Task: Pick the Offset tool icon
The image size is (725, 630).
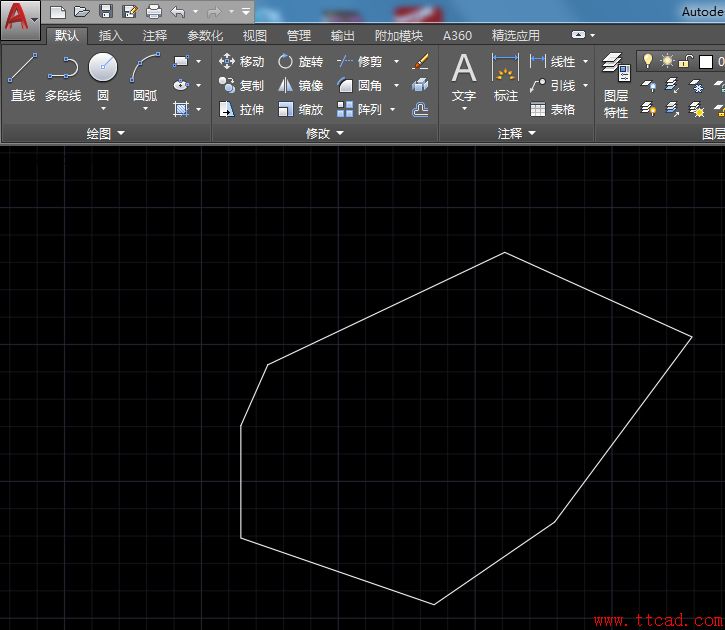Action: pos(420,109)
